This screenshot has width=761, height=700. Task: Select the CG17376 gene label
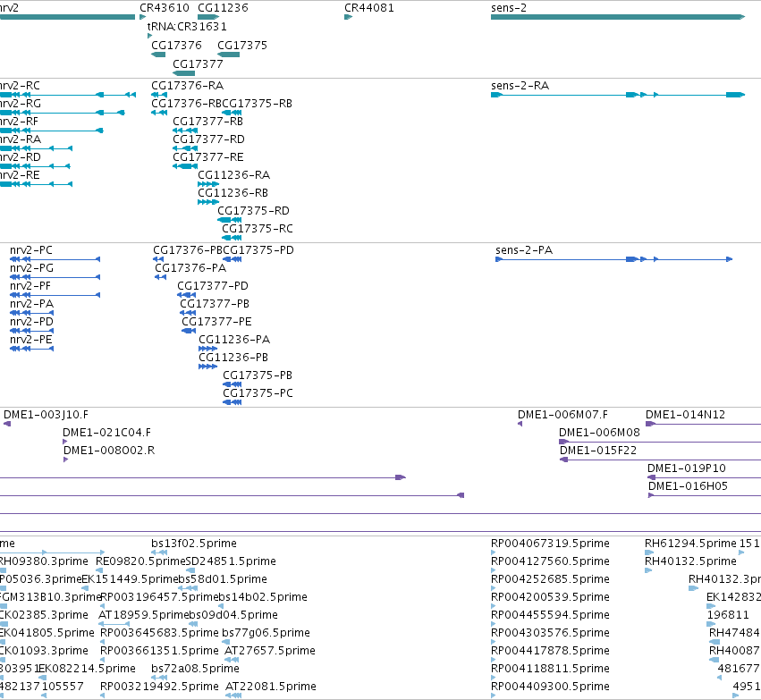pos(176,45)
